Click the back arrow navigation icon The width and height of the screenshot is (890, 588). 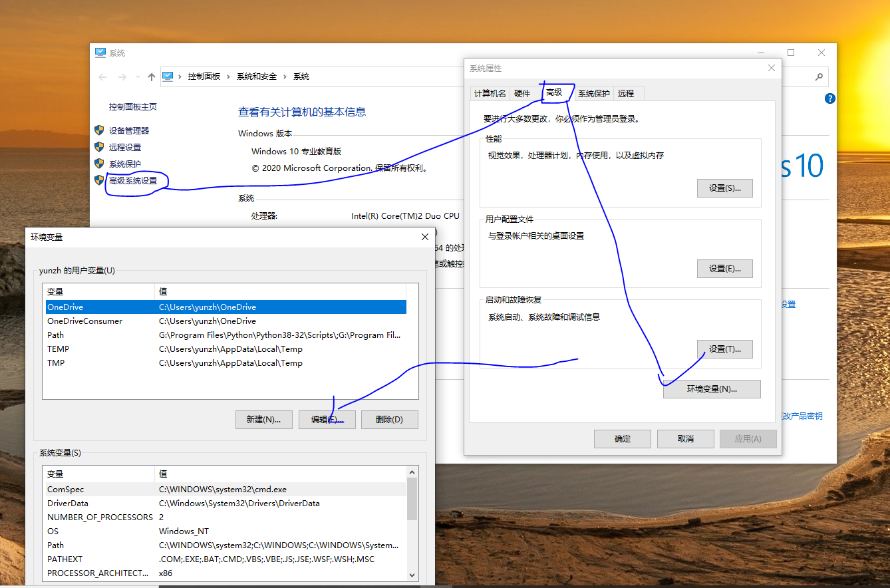(x=102, y=77)
